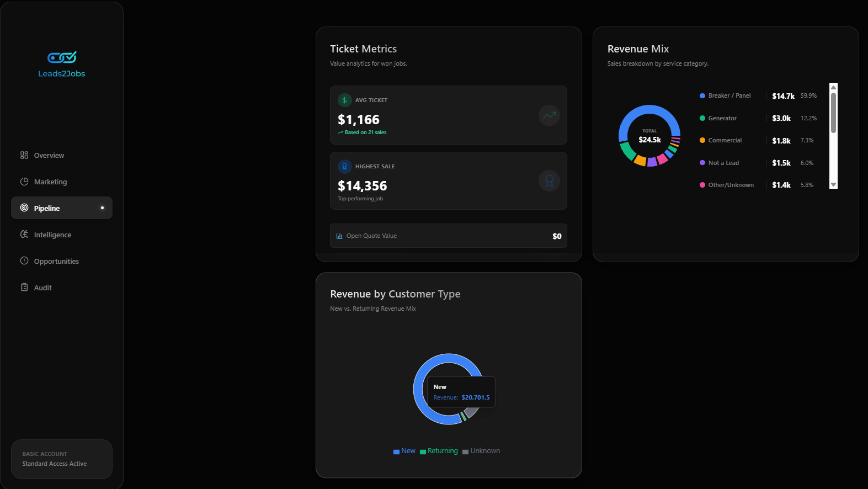Click the green Generator color dot
This screenshot has width=868, height=489.
[x=702, y=118]
